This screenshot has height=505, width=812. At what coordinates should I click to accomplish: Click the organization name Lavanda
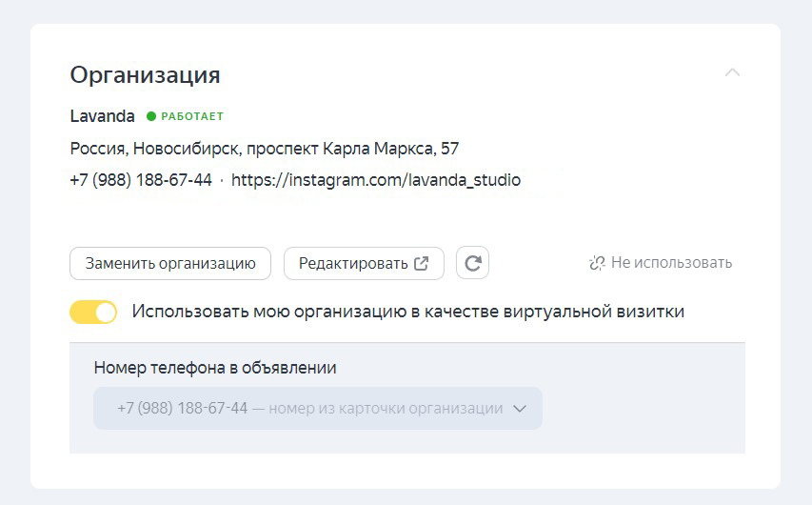103,116
